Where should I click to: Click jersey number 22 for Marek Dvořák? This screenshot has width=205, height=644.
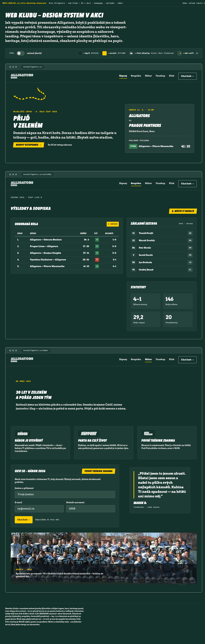tap(133, 241)
